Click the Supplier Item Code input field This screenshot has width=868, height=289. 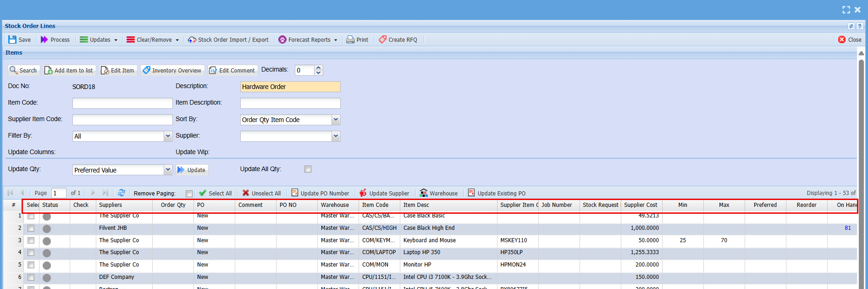[122, 120]
